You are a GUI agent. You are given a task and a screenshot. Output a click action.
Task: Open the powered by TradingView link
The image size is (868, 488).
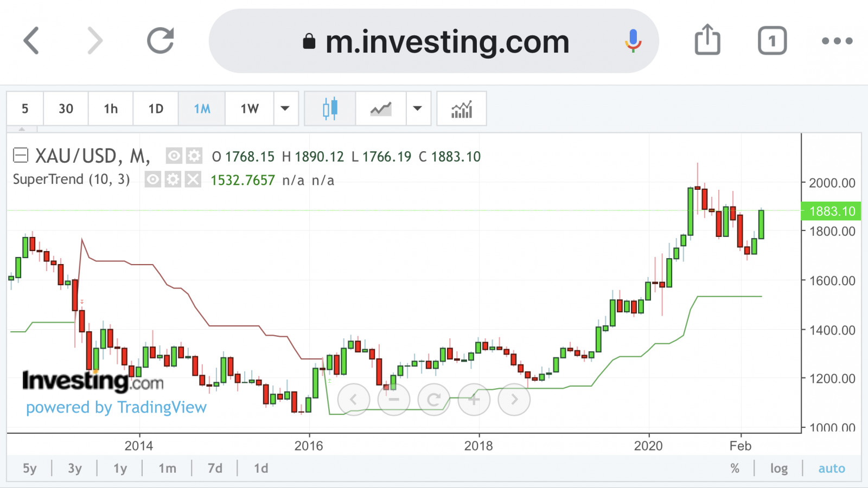click(116, 407)
